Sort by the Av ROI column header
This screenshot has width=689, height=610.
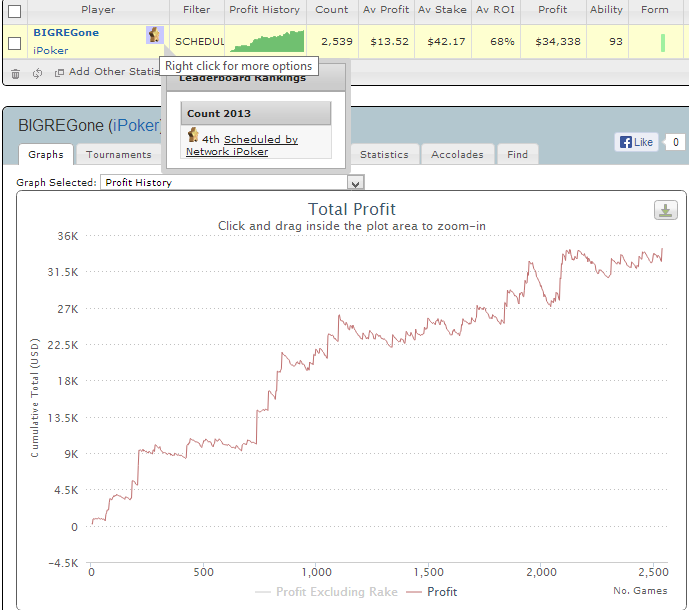coord(495,10)
